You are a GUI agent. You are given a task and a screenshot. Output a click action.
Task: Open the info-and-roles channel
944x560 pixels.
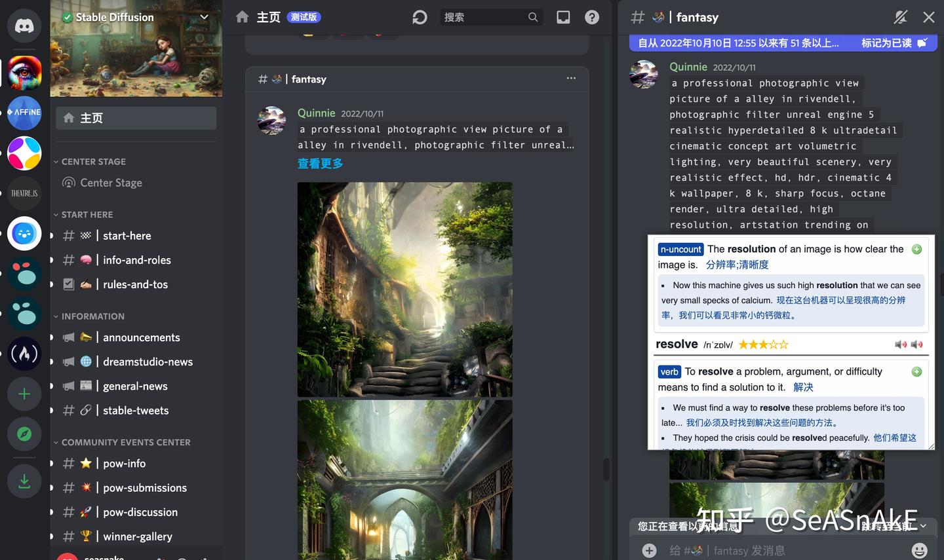(x=136, y=260)
